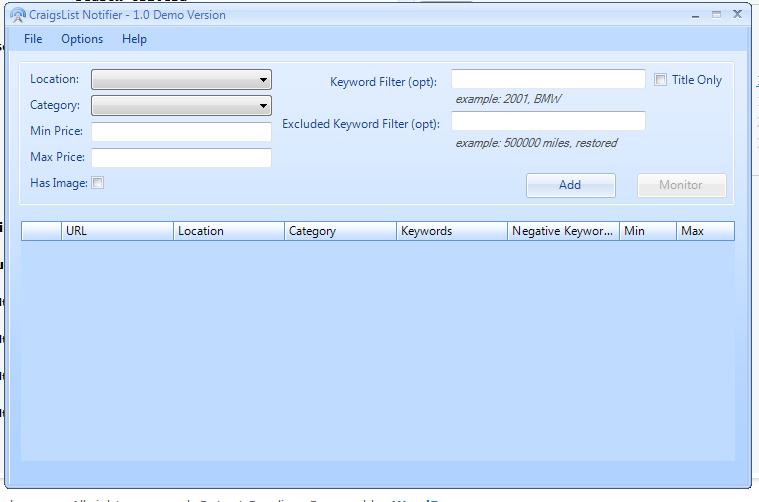
Task: Open the Options menu
Action: tap(82, 39)
